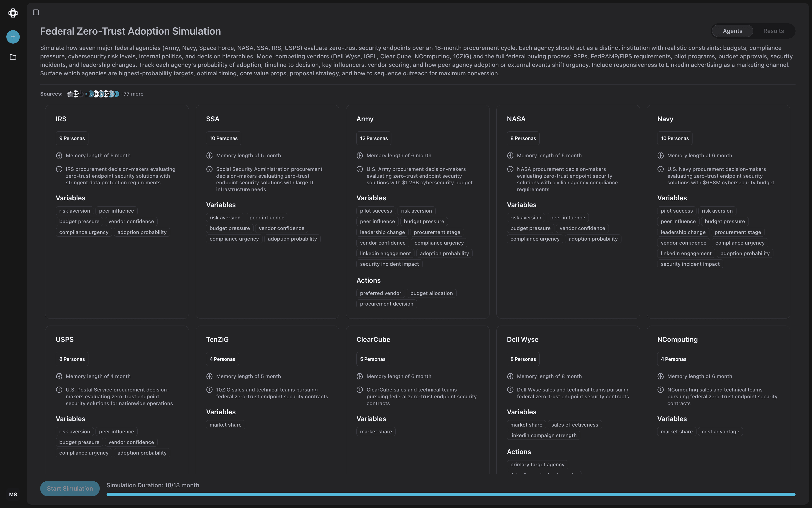Image resolution: width=812 pixels, height=508 pixels.
Task: Click the primary target agency tag on Dell Wyse
Action: (x=537, y=464)
